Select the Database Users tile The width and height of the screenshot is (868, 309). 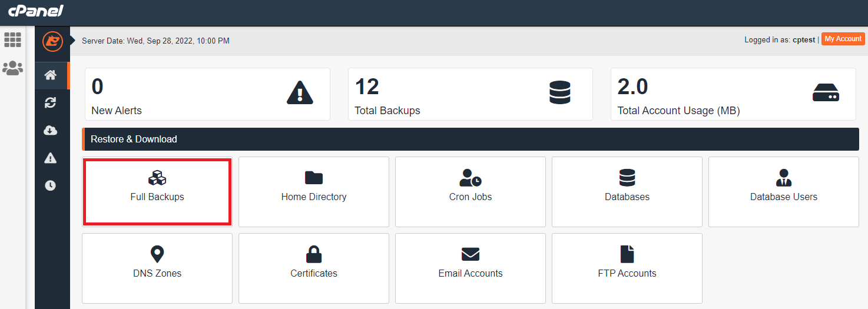783,191
